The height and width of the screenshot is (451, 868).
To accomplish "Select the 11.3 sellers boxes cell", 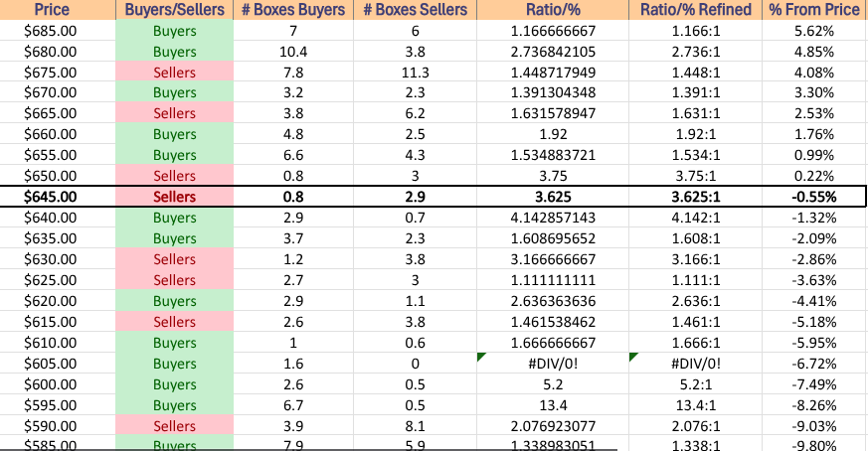I will [x=416, y=73].
